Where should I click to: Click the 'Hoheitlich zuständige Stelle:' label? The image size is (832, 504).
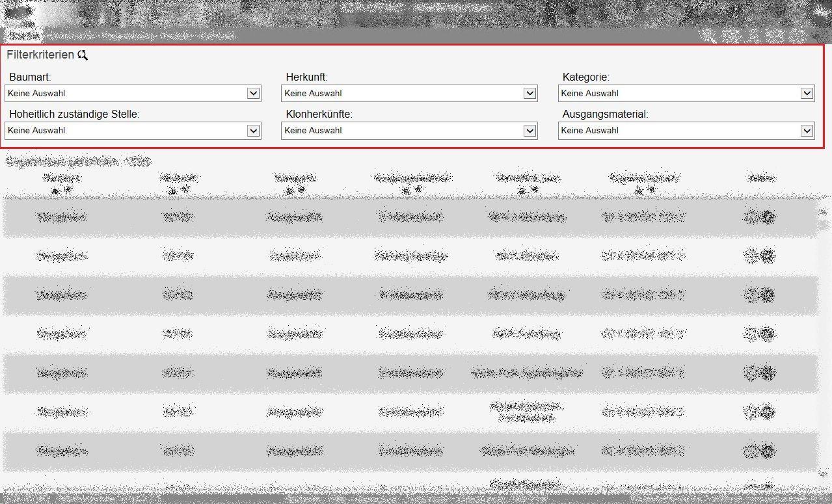point(74,114)
